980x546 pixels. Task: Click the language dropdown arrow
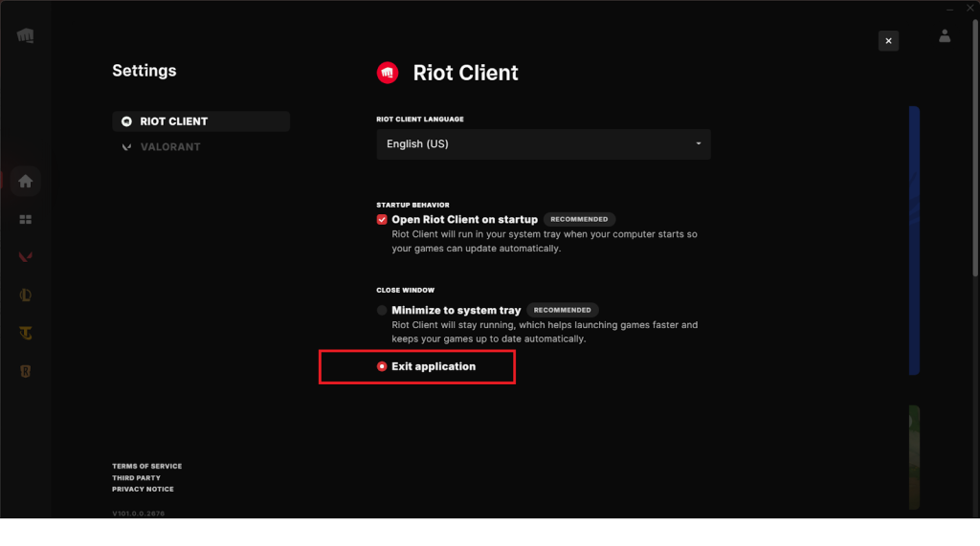pos(698,143)
